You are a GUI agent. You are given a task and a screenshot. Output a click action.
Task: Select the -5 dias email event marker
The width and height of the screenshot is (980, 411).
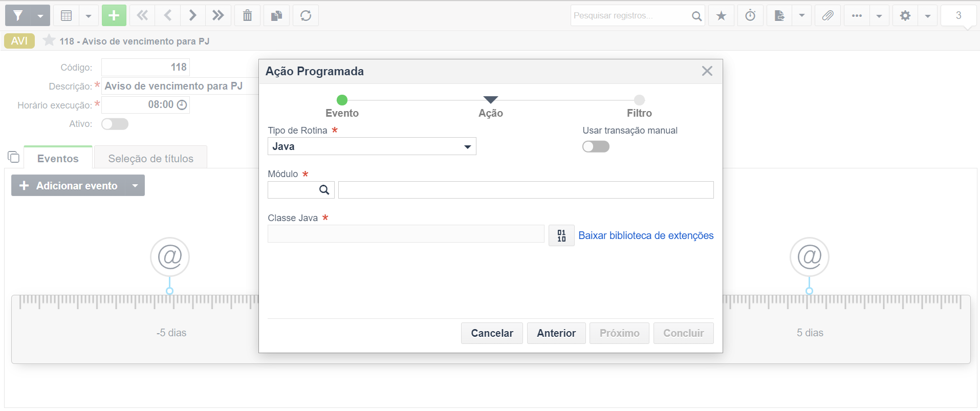(170, 257)
